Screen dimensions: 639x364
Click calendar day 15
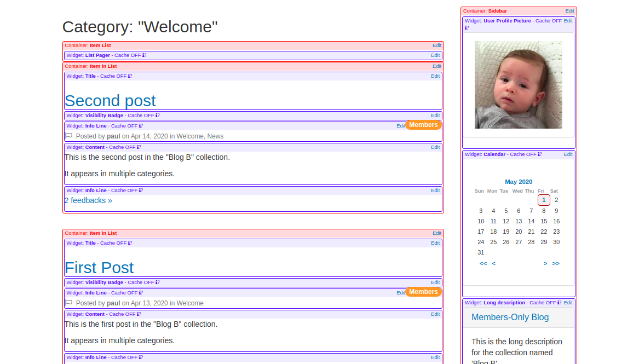(544, 222)
